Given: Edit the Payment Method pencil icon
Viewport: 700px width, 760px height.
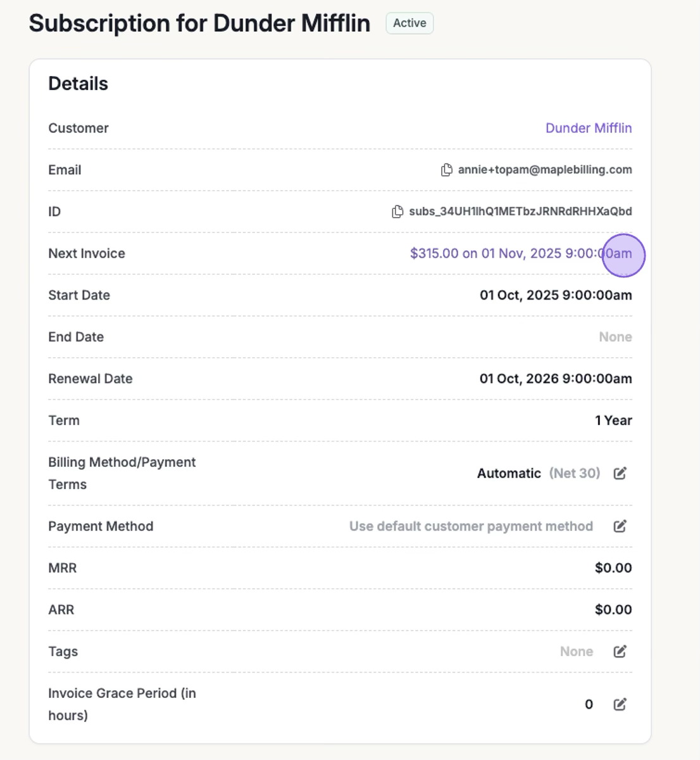Looking at the screenshot, I should click(x=620, y=526).
